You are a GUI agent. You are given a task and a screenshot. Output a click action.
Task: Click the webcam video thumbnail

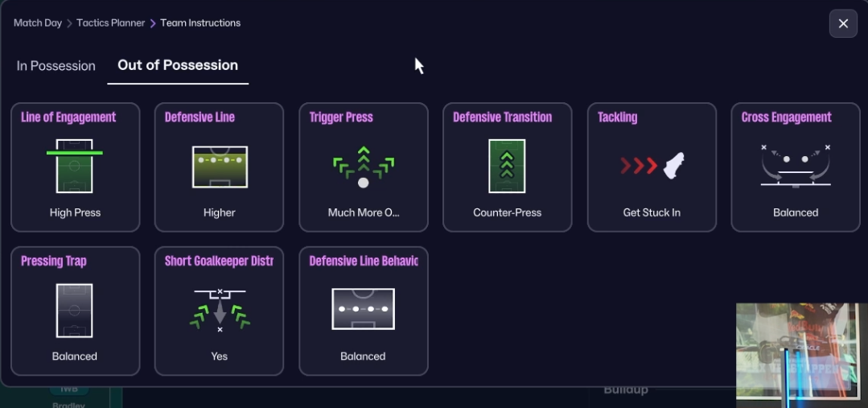[x=801, y=351]
